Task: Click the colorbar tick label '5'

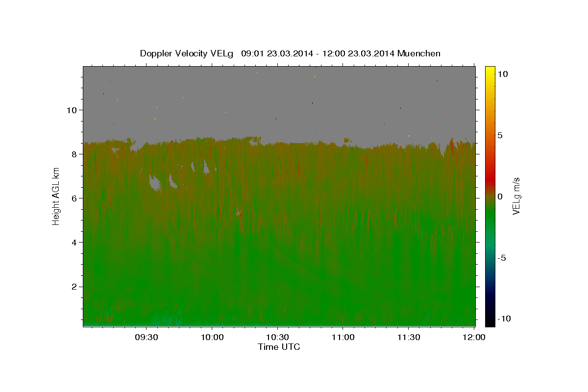Action: 500,135
